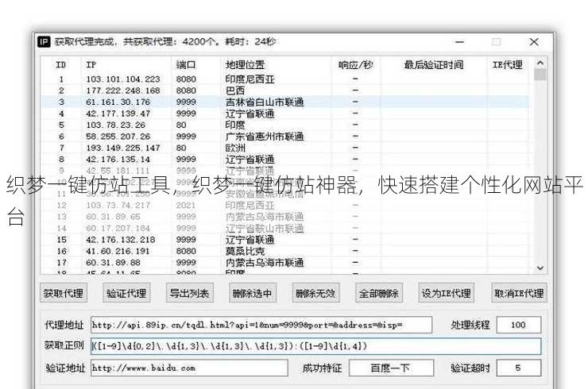Viewport: 588px width, 389px height.
Task: Select row with IP 103.73.74.217
Action: tap(285, 206)
